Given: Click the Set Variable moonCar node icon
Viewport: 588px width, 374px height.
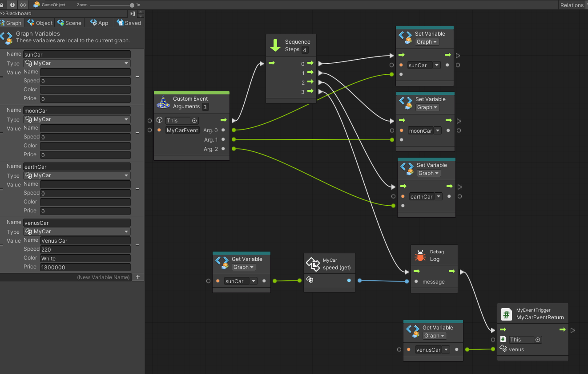Looking at the screenshot, I should point(406,103).
